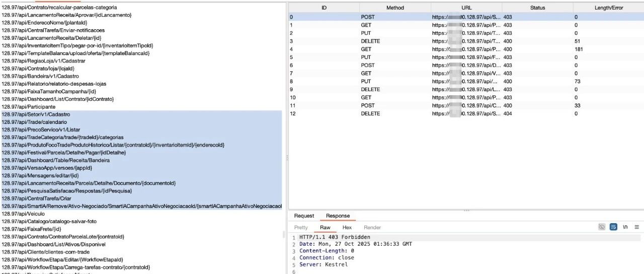Select the Render view tab

372,228
